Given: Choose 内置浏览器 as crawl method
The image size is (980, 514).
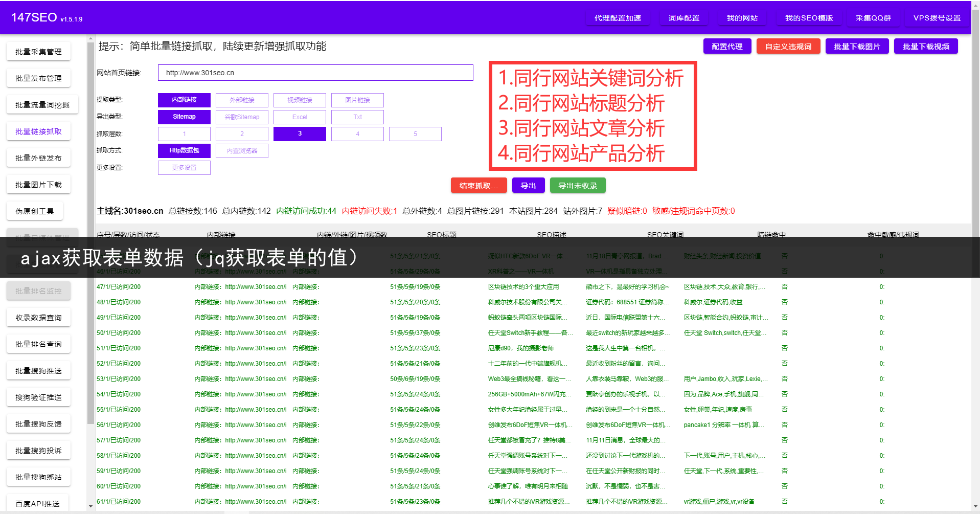Looking at the screenshot, I should 242,150.
